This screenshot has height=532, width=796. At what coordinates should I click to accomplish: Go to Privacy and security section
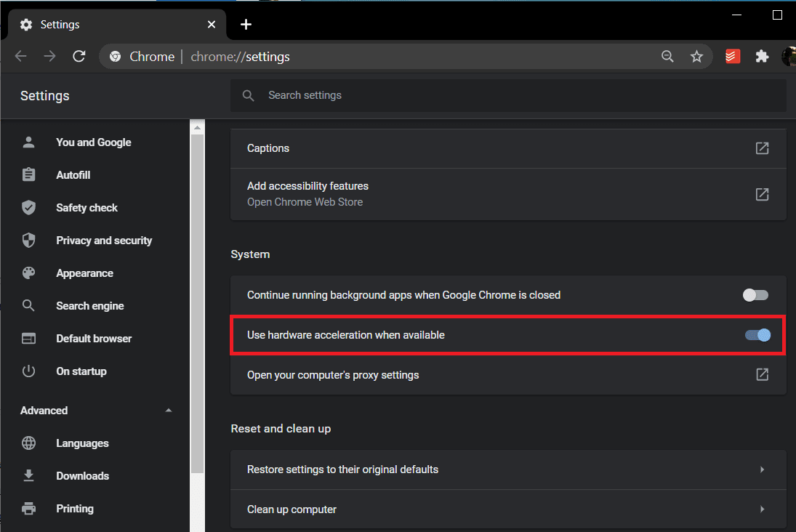(x=104, y=241)
